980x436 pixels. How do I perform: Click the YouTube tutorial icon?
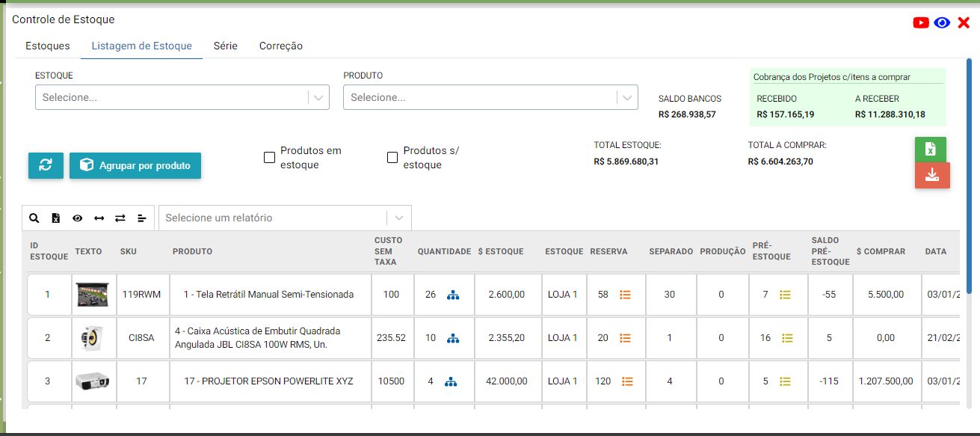tap(921, 23)
